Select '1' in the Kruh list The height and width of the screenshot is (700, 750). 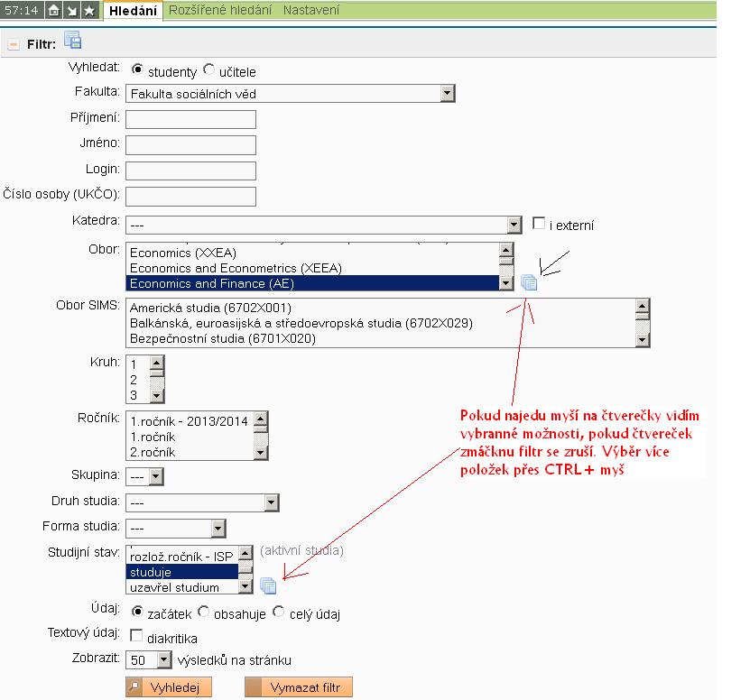[138, 364]
